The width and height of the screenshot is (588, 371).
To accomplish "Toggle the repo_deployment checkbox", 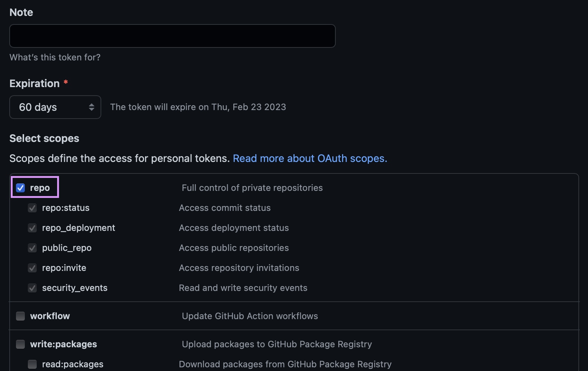I will (x=32, y=228).
